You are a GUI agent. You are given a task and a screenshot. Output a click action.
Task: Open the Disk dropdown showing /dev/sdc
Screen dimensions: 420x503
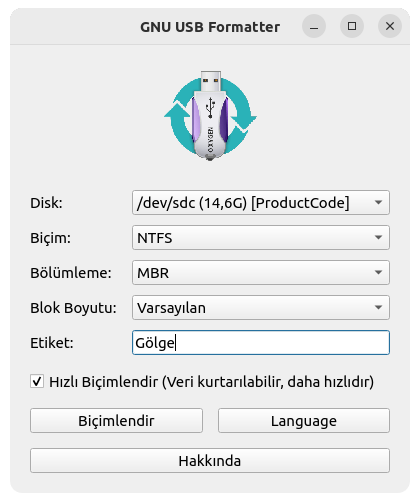coord(261,202)
